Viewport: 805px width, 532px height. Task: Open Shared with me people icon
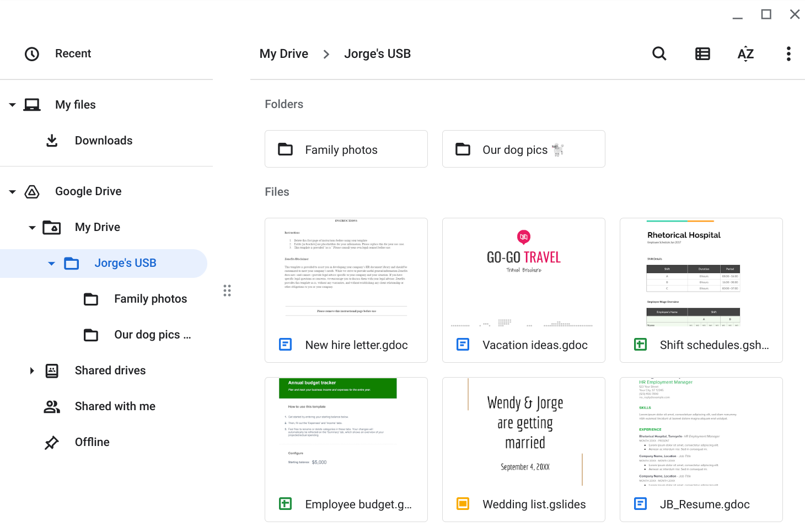point(52,406)
